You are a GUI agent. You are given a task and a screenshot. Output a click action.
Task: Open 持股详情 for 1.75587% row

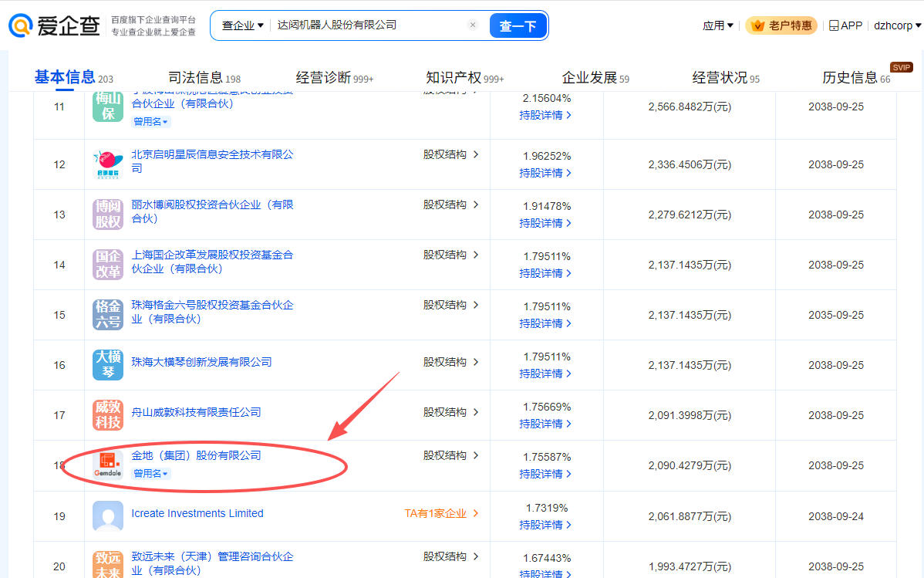[545, 474]
